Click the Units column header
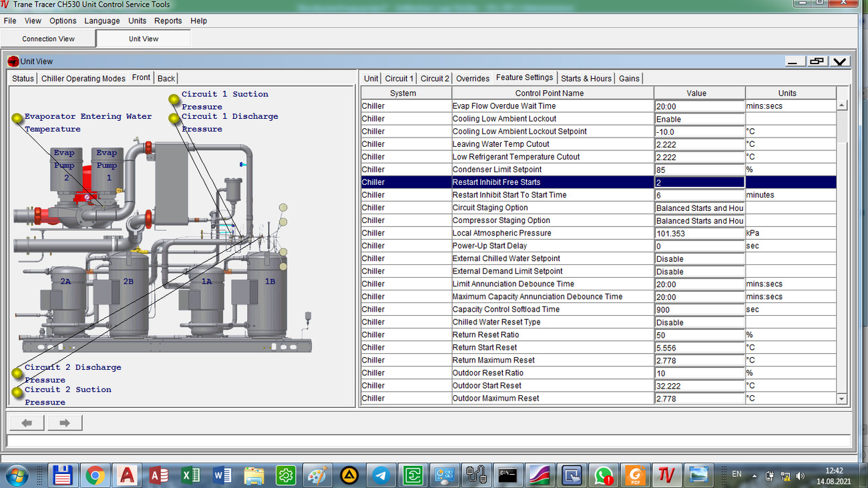 pyautogui.click(x=790, y=93)
